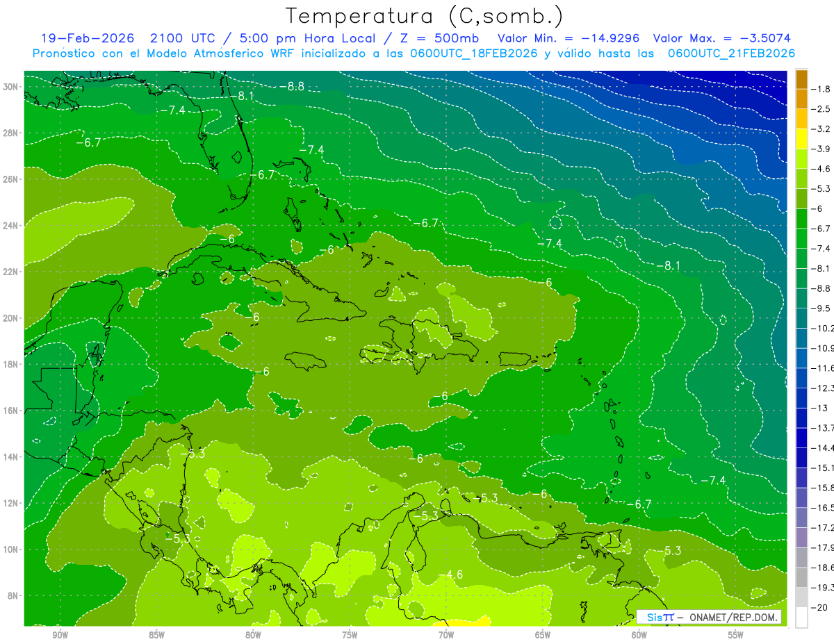Click the -2.5 colorbar scale label
The image size is (834, 644).
(822, 109)
